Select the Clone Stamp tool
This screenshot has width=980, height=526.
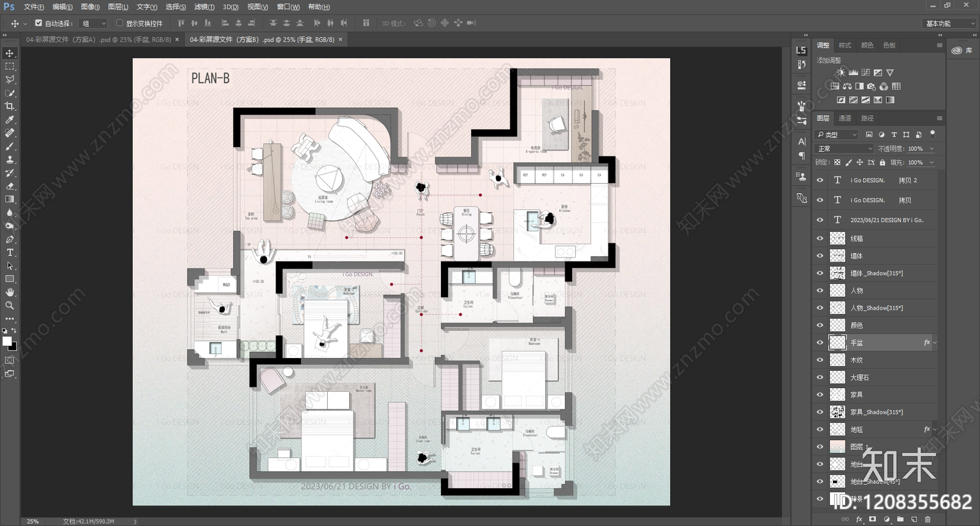pos(10,159)
